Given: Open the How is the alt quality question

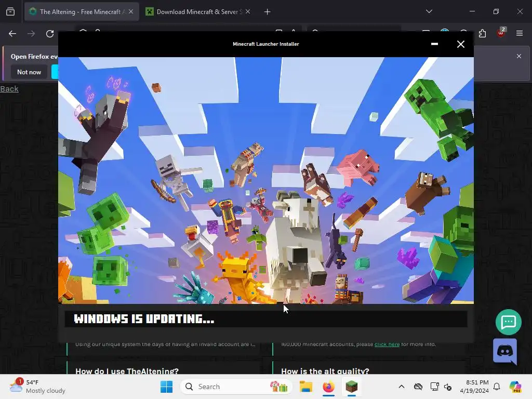Looking at the screenshot, I should pyautogui.click(x=325, y=371).
